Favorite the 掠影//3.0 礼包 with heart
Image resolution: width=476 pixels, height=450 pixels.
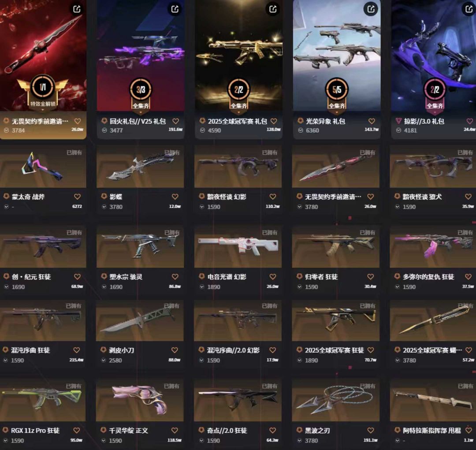coord(469,121)
